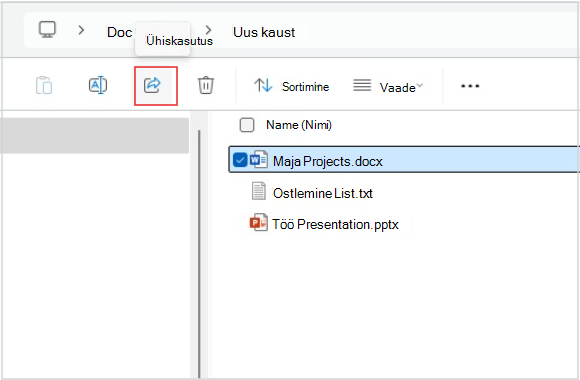
Task: Click the navigation pane vertical scrollbar
Action: coord(199,253)
